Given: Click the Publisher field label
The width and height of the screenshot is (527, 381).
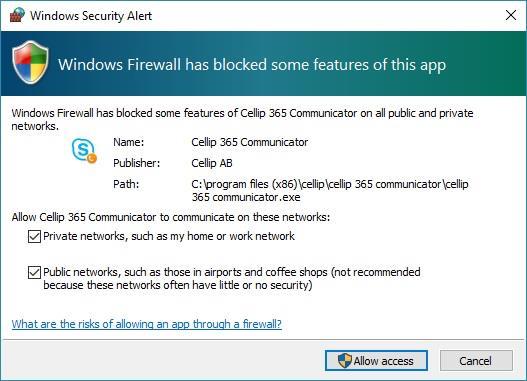Looking at the screenshot, I should 136,163.
